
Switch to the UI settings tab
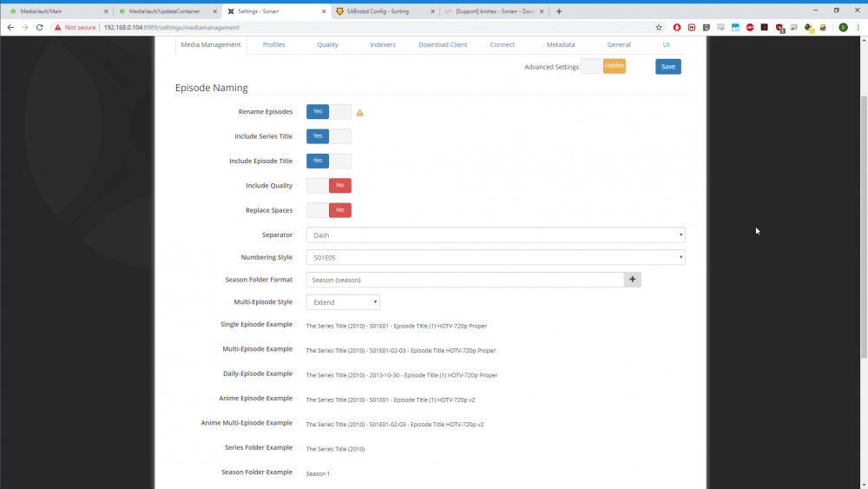666,44
